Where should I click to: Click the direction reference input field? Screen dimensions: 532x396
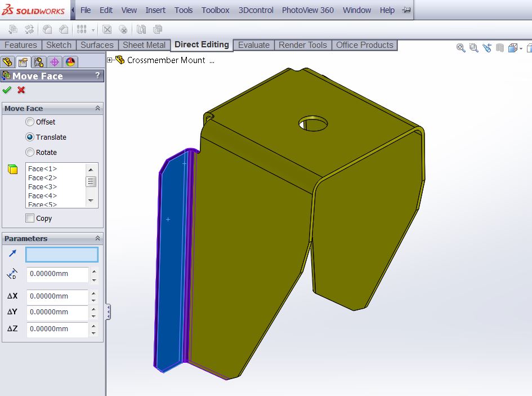pyautogui.click(x=62, y=255)
